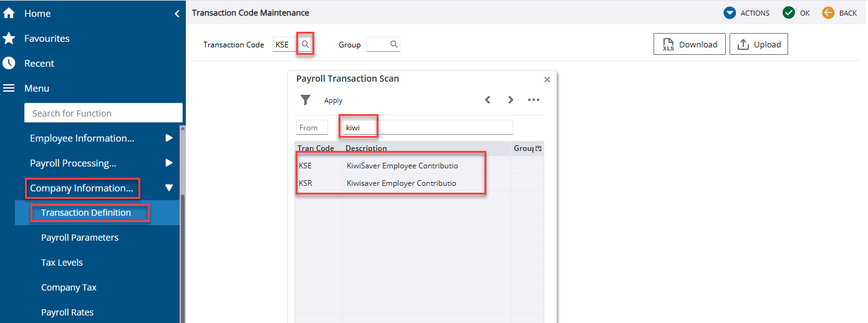Click the Group field search magnifier icon
The image size is (868, 323).
(393, 44)
